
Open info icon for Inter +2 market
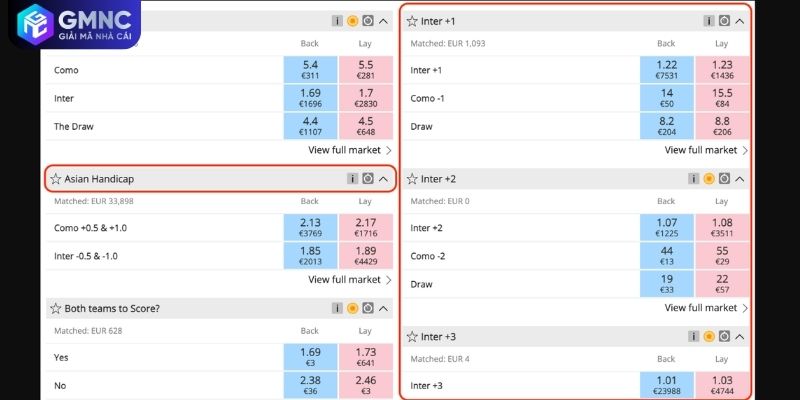[694, 179]
